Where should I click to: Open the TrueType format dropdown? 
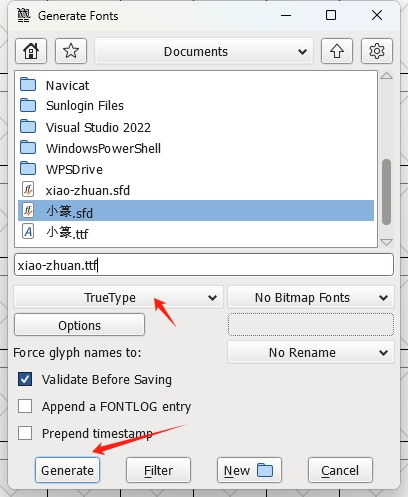coord(118,297)
